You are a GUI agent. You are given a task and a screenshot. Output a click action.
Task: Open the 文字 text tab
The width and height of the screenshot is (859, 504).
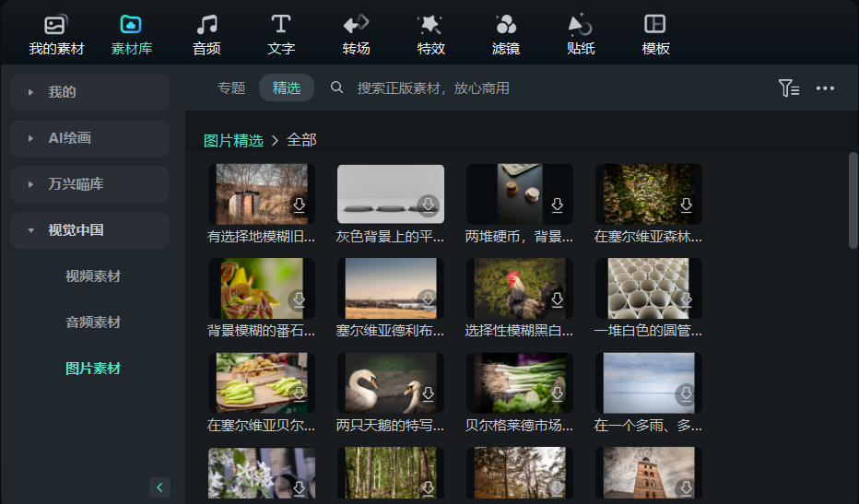[x=281, y=35]
